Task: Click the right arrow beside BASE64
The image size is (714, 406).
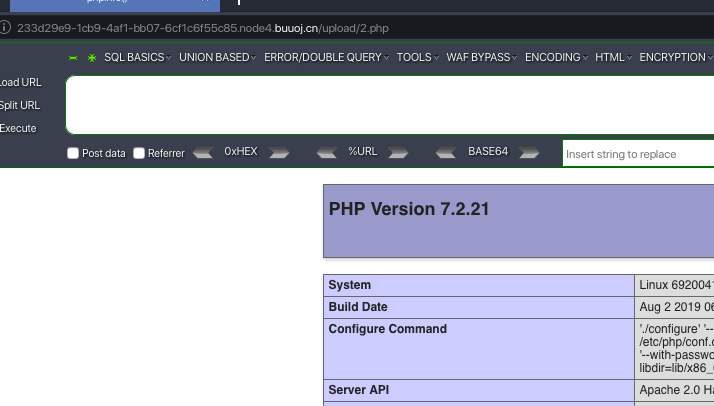Action: pyautogui.click(x=529, y=152)
